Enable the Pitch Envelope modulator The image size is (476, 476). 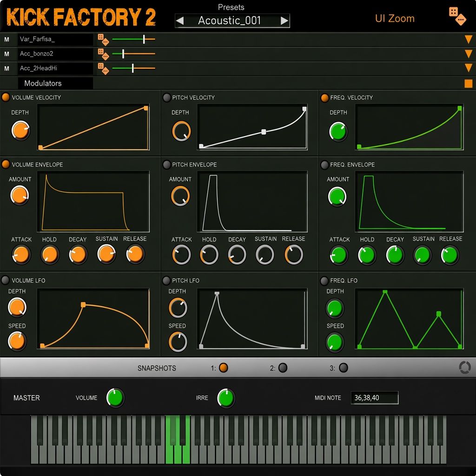(x=166, y=165)
